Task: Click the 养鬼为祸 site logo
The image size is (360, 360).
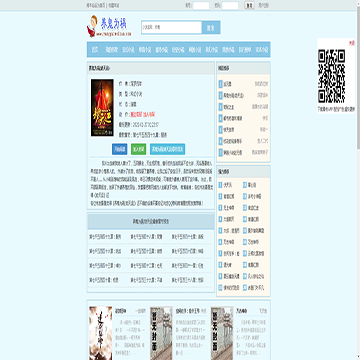Action: pos(109,26)
